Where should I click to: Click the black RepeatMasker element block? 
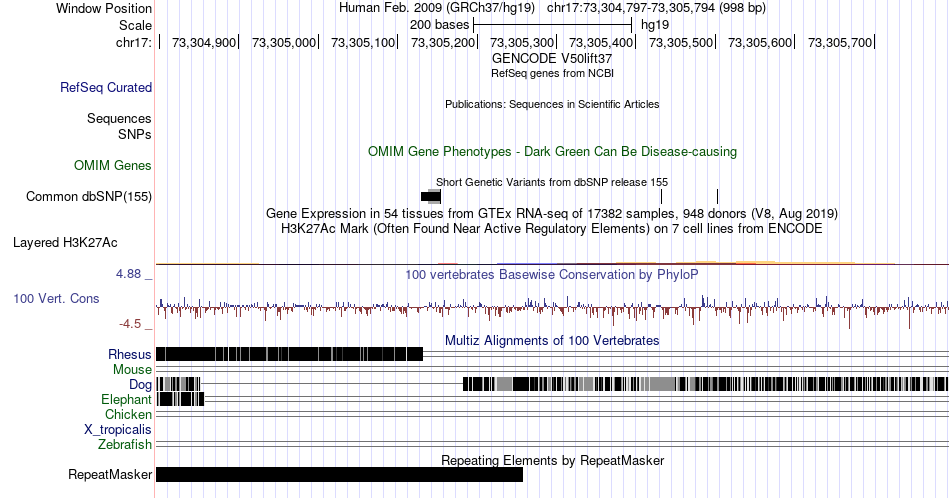pos(339,474)
